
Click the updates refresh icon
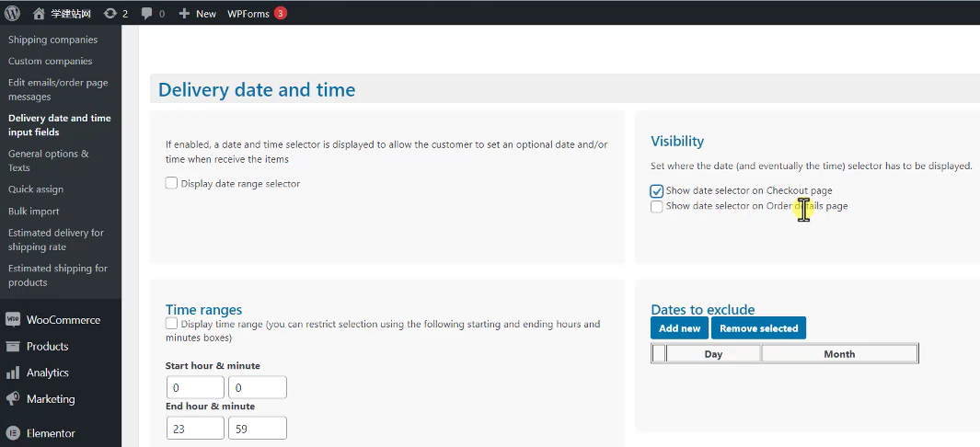click(110, 14)
